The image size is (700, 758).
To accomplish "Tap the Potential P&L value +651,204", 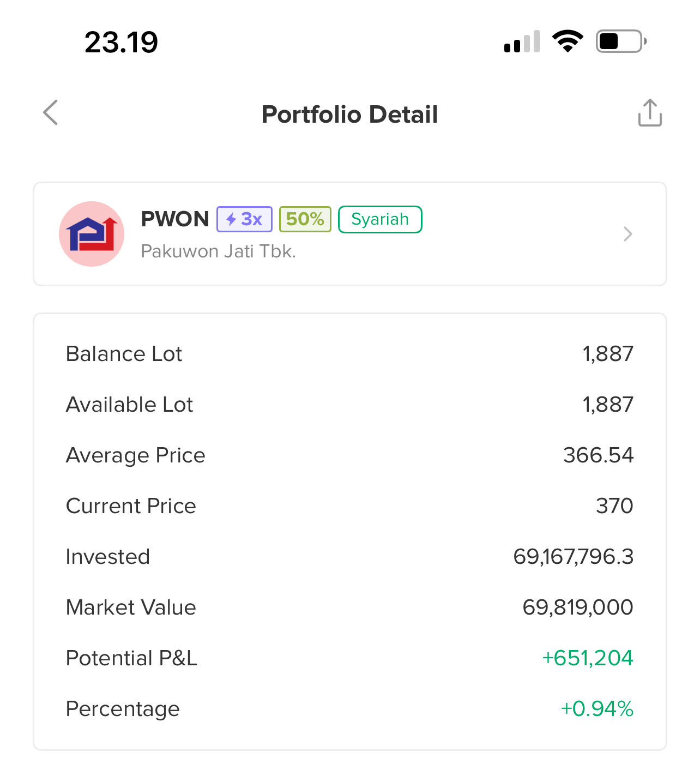I will point(587,658).
